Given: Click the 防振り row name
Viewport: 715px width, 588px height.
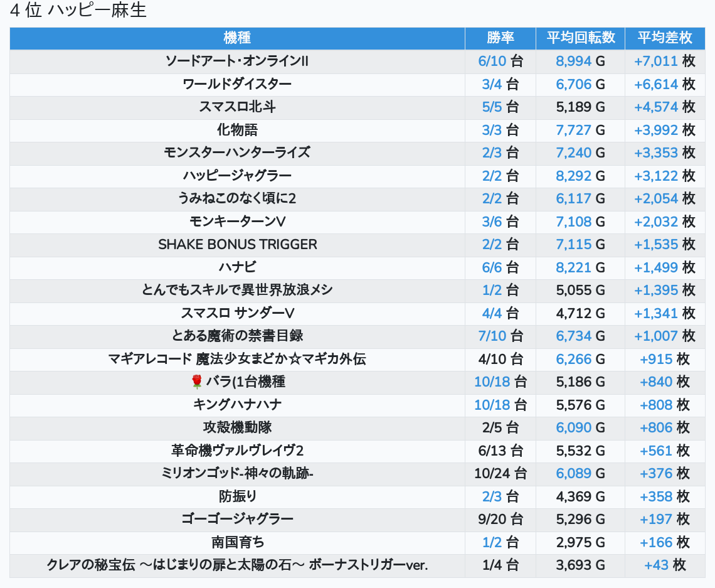Looking at the screenshot, I should 237,497.
